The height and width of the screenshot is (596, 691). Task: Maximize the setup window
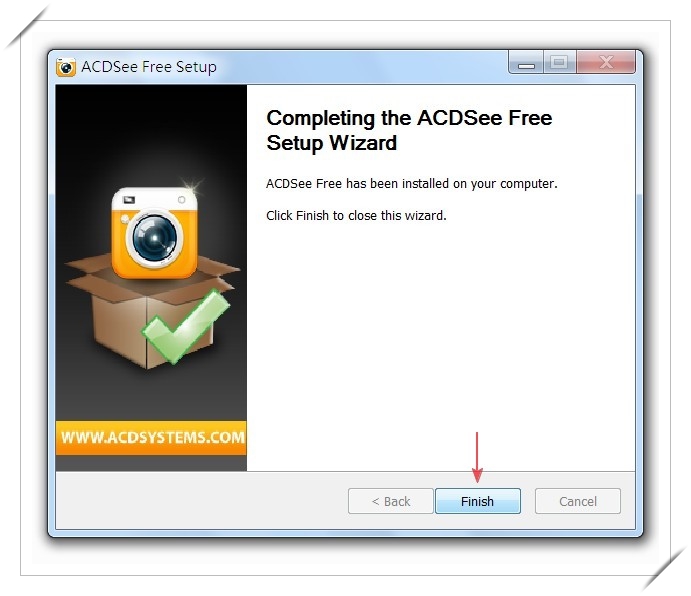(x=560, y=62)
